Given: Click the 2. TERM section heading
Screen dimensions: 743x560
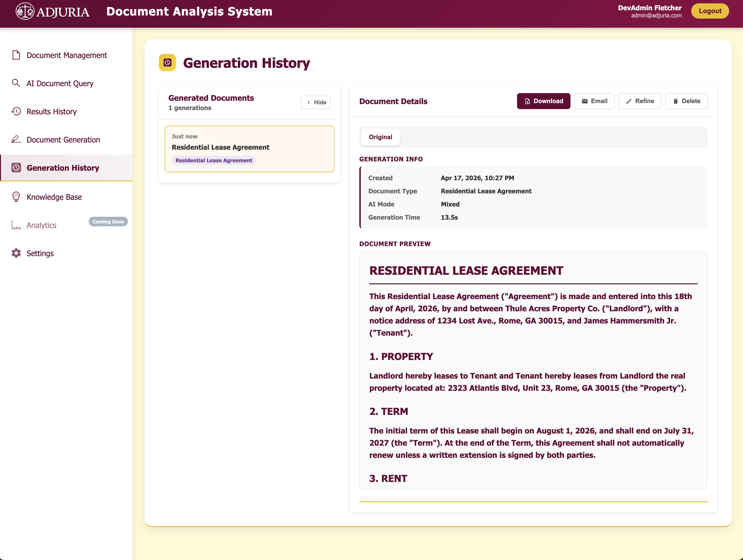Looking at the screenshot, I should (389, 412).
